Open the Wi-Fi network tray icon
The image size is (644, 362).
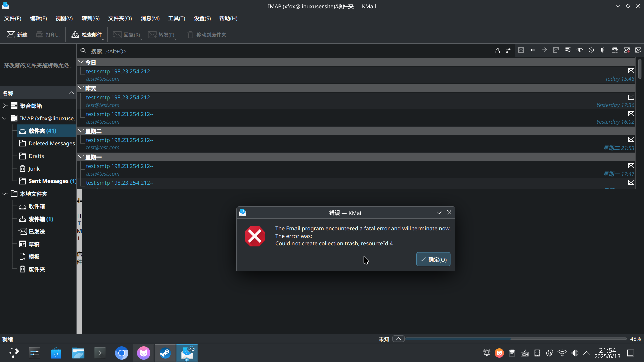pyautogui.click(x=562, y=353)
